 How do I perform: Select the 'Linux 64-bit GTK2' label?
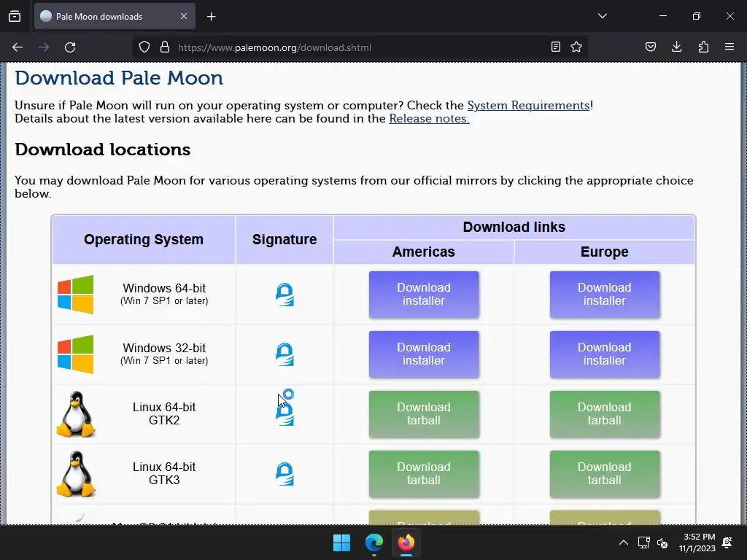click(164, 414)
